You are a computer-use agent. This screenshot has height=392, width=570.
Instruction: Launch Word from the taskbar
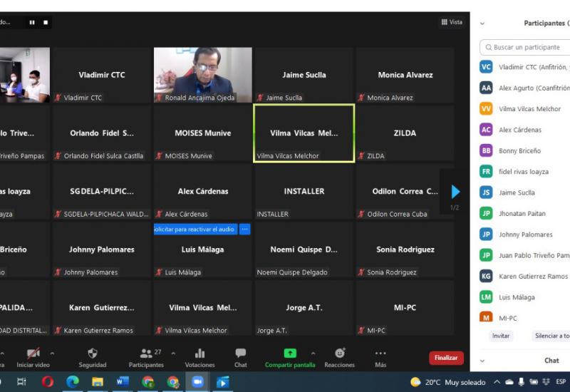click(123, 382)
